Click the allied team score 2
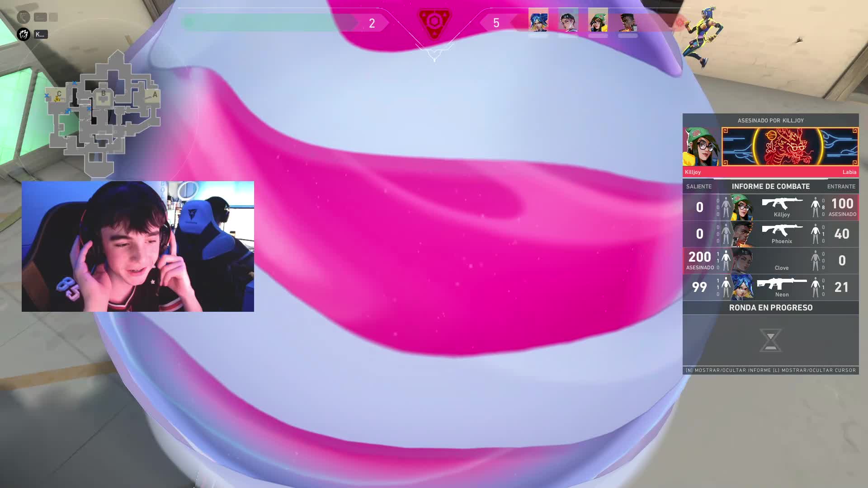 point(372,23)
